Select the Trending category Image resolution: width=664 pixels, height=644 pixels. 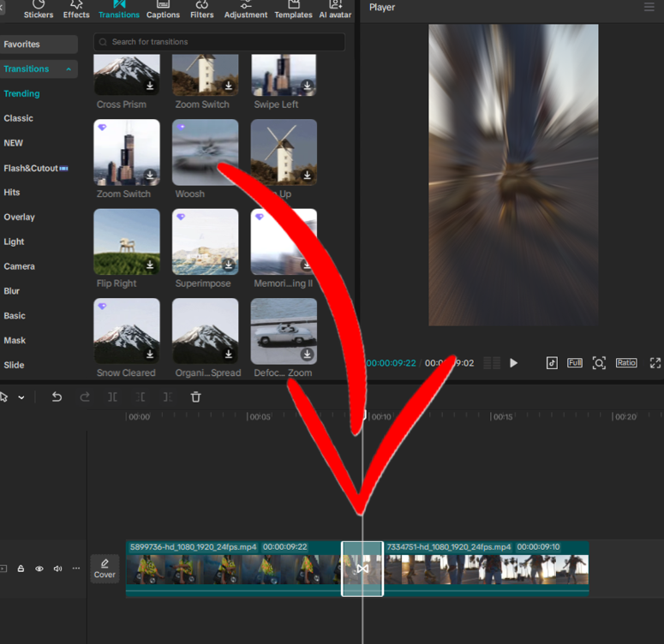[x=21, y=93]
